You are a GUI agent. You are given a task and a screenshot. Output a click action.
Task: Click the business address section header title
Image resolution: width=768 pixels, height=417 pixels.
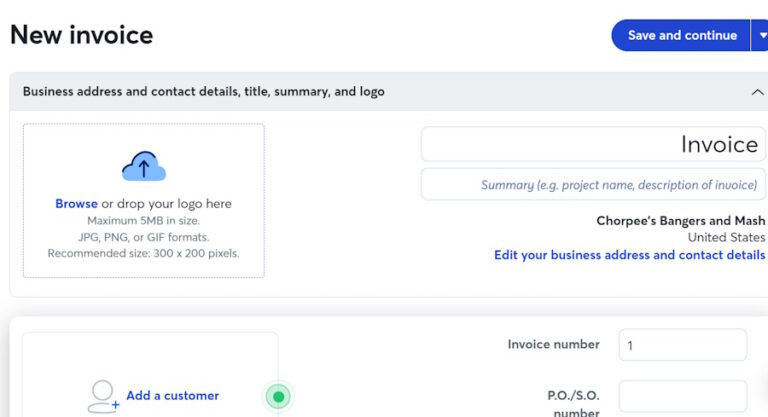pyautogui.click(x=203, y=92)
